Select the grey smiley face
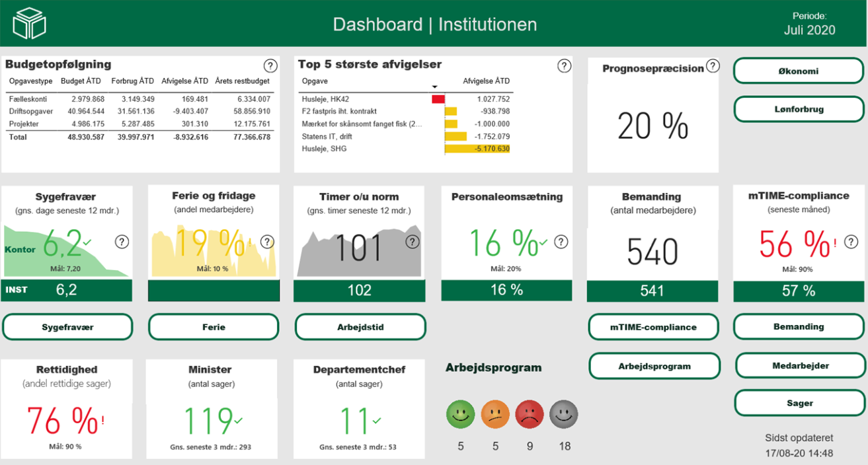868x465 pixels. coord(564,415)
